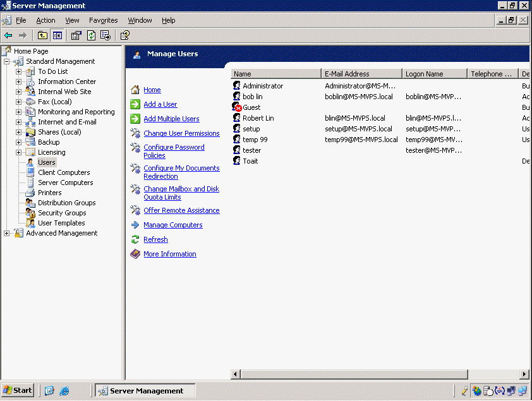Screen dimensions: 532x401
Task: Click the Add Multiple Users link
Action: tap(171, 119)
